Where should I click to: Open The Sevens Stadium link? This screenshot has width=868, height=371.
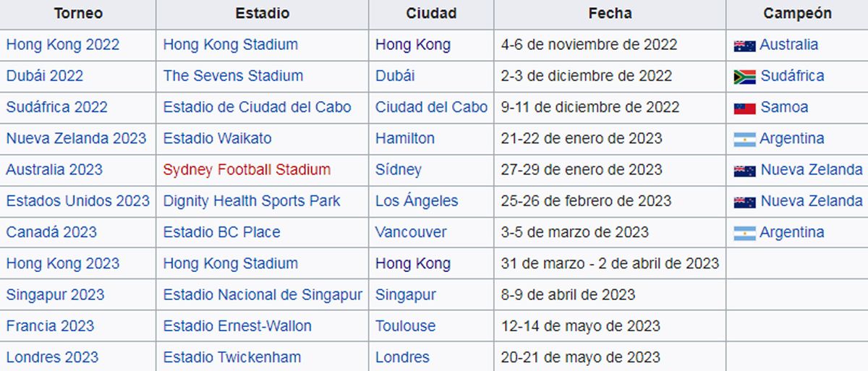[x=233, y=76]
